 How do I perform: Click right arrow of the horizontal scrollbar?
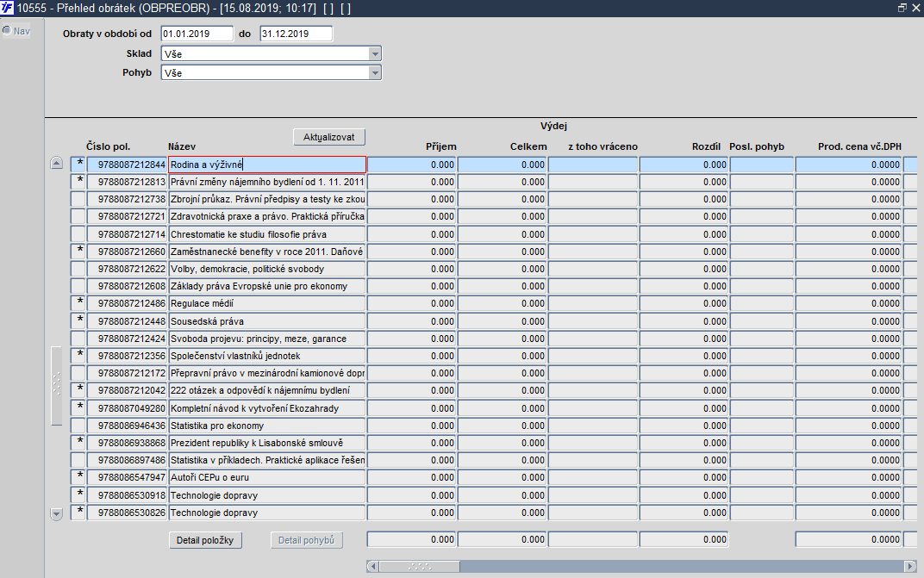[910, 566]
